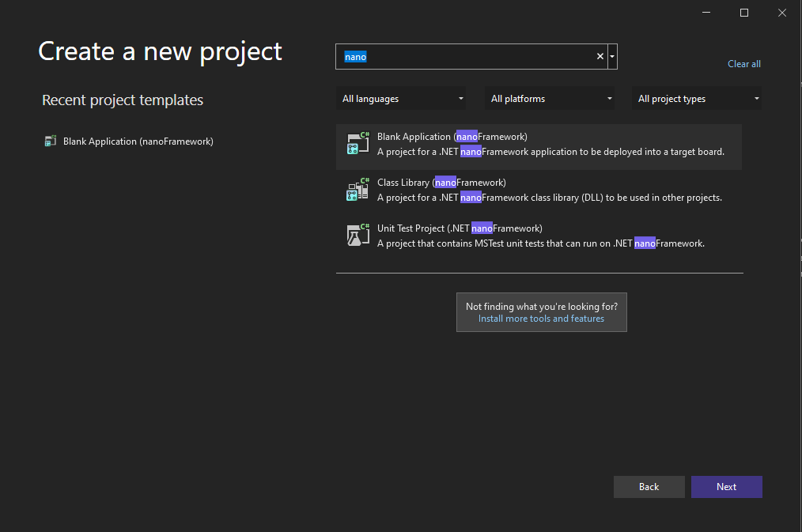Click the Clear all link
This screenshot has width=802, height=532.
743,63
